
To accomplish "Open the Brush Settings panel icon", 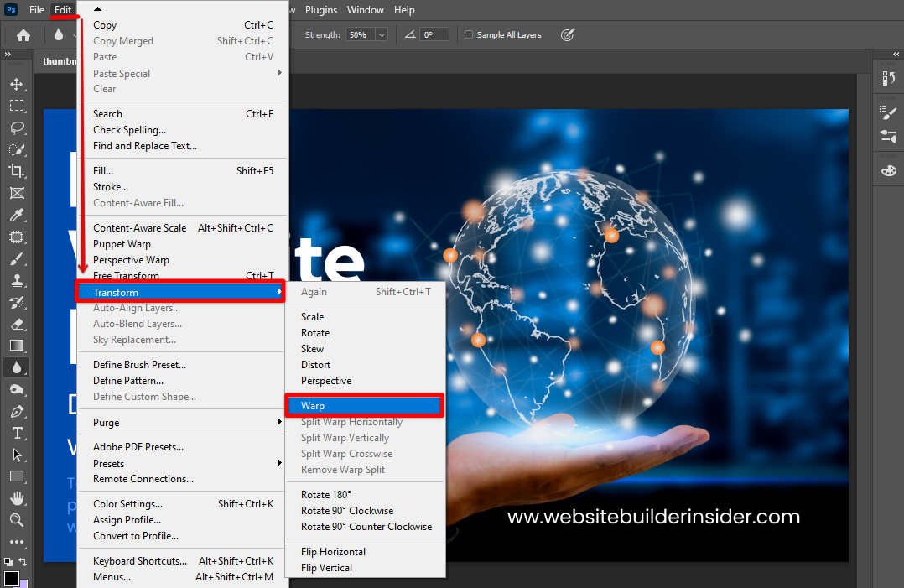I will (x=888, y=113).
